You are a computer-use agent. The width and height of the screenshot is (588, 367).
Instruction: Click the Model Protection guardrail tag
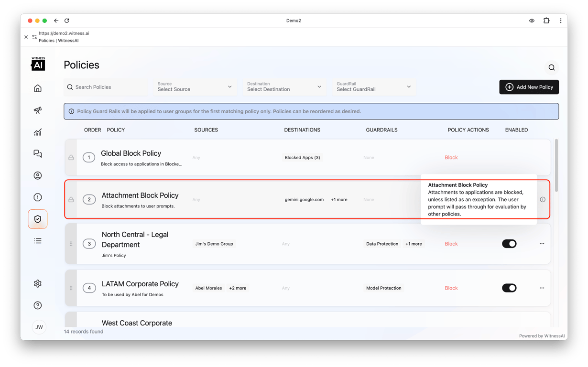(x=383, y=288)
